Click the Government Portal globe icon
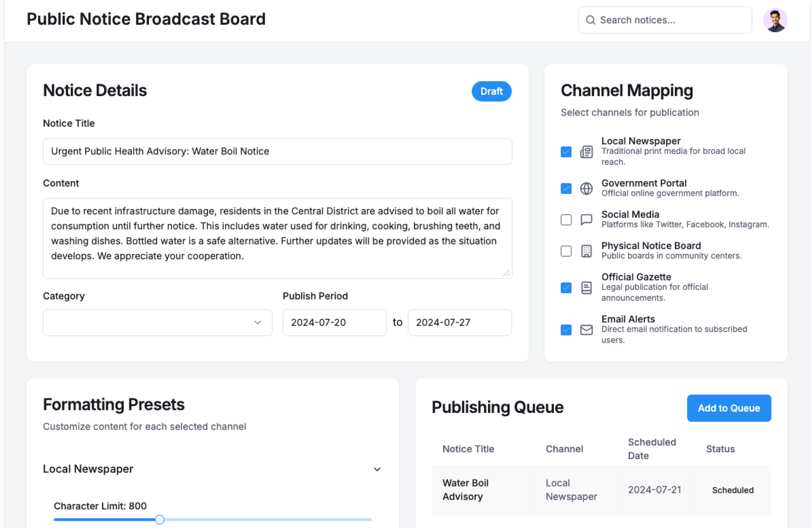 click(x=586, y=188)
